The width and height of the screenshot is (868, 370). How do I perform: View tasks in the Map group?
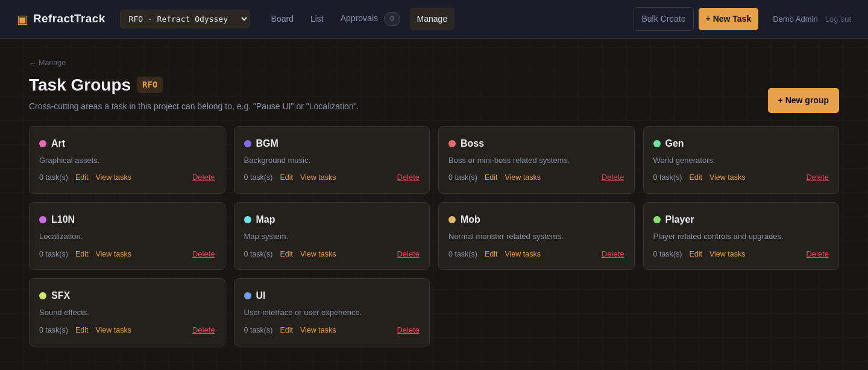tap(318, 254)
